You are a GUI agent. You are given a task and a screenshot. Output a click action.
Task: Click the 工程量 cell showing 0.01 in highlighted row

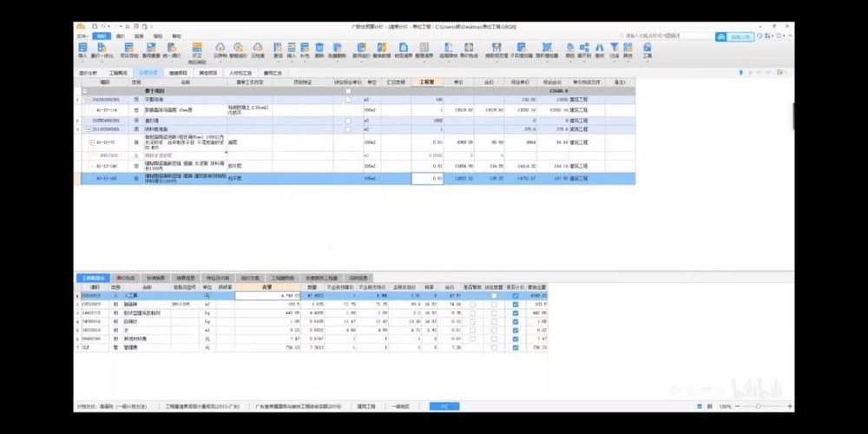[x=427, y=178]
